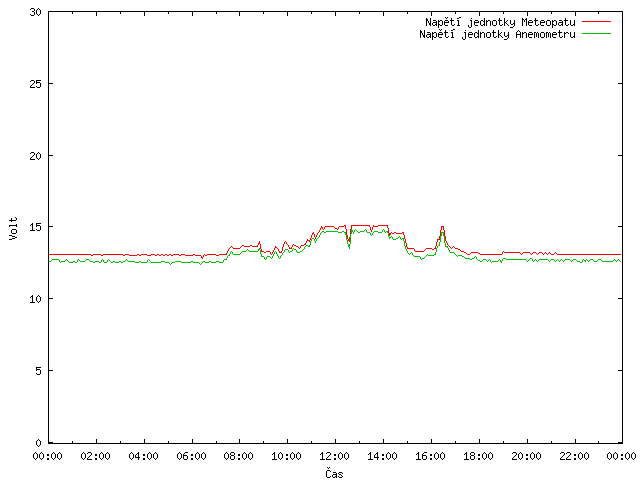Click the 12:00 time label
Image resolution: width=640 pixels, height=480 pixels.
(335, 456)
